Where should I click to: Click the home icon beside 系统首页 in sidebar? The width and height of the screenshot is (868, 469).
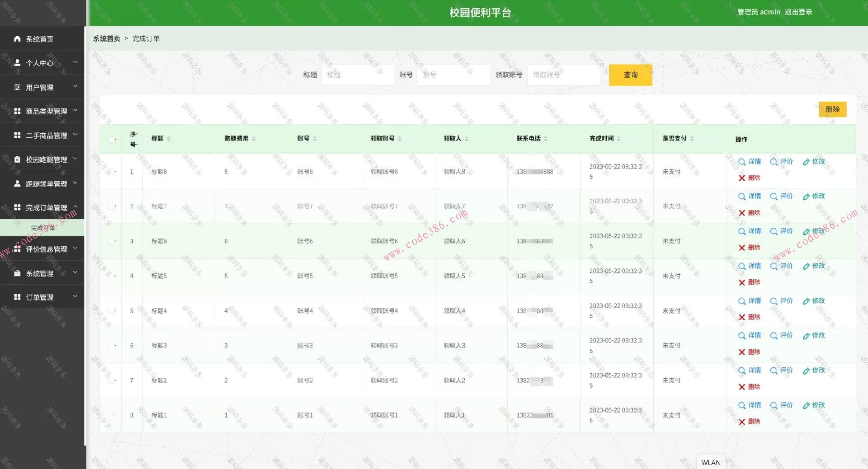click(x=17, y=39)
